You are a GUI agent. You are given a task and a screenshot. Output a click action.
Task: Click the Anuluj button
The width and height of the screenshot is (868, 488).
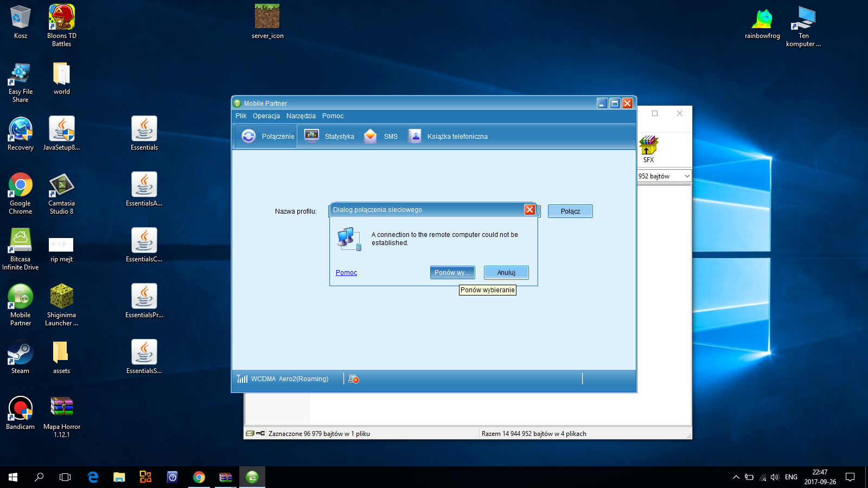(x=506, y=273)
